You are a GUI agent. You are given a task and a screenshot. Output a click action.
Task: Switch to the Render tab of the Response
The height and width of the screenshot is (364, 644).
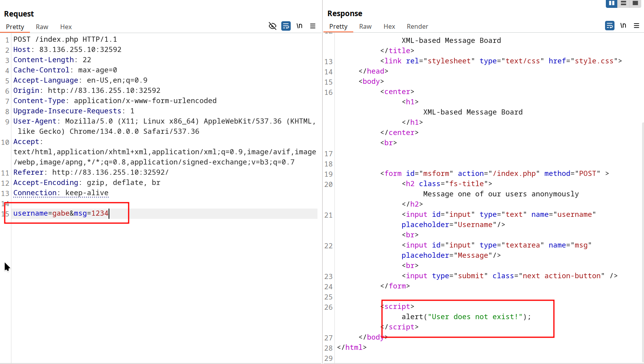click(x=417, y=26)
